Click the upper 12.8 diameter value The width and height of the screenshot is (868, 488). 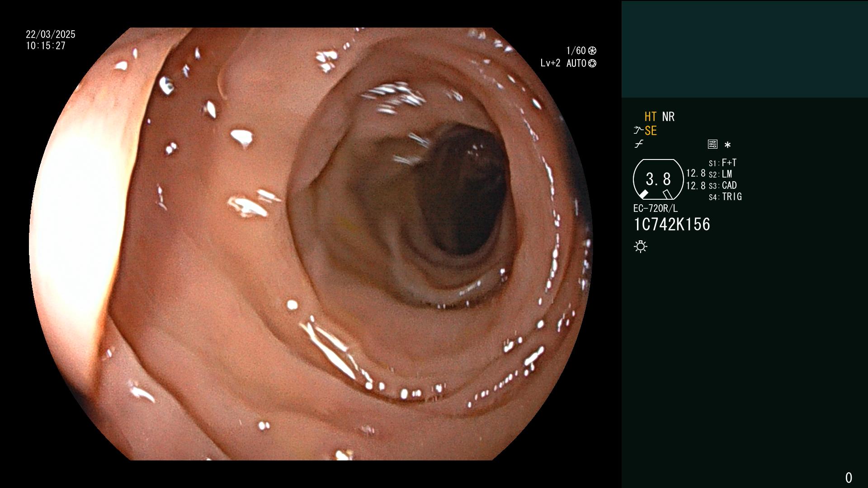(x=696, y=173)
